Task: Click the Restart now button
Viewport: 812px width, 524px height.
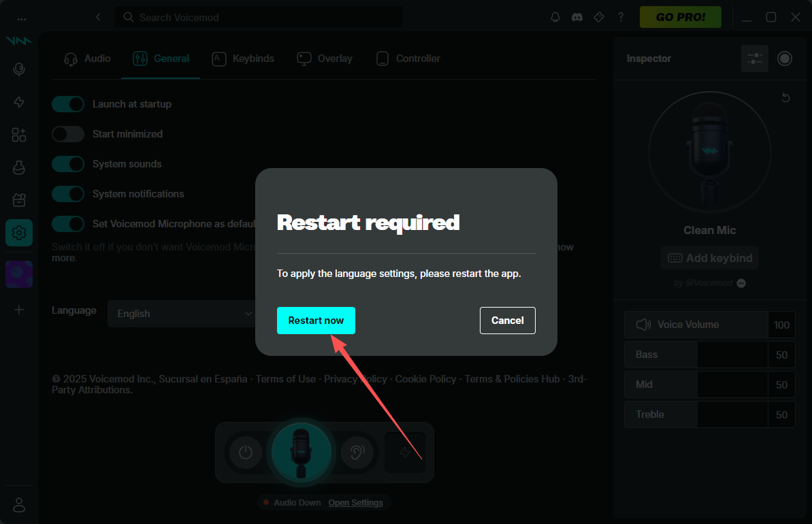Action: (x=316, y=321)
